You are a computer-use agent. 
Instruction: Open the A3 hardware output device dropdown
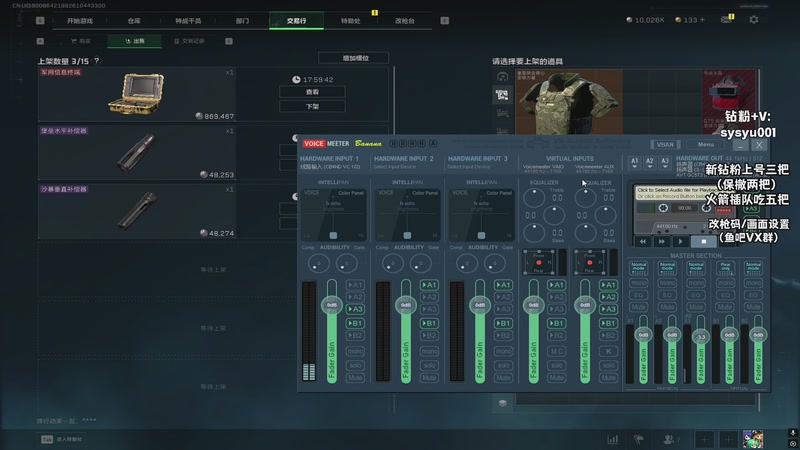[665, 163]
